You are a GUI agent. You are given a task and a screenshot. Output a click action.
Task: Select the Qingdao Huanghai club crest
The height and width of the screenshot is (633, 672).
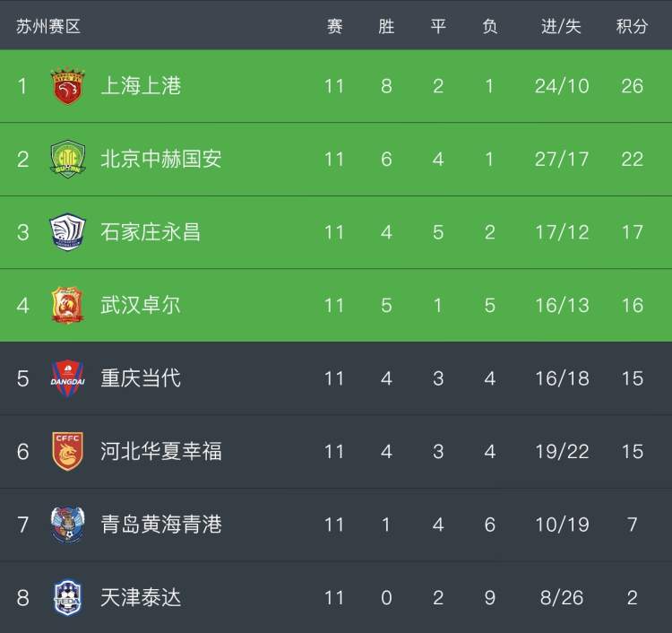pos(68,525)
